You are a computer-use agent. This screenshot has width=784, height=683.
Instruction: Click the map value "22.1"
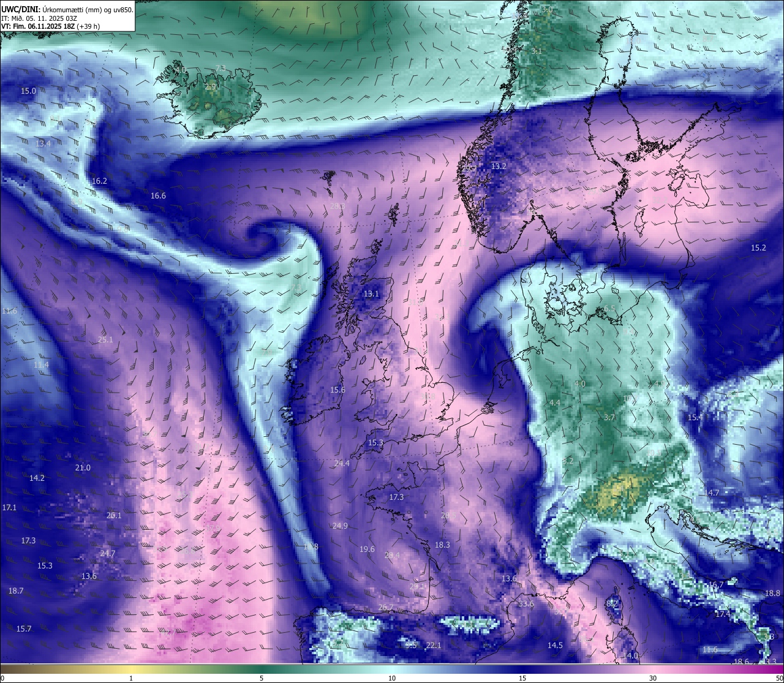(433, 645)
